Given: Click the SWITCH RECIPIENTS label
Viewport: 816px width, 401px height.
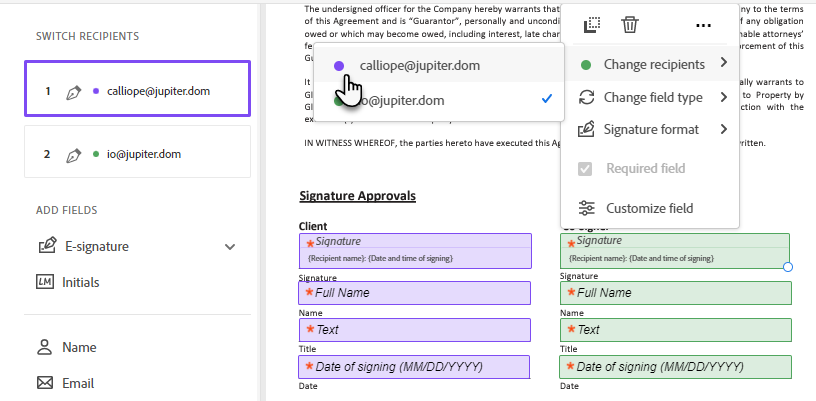Looking at the screenshot, I should [87, 36].
